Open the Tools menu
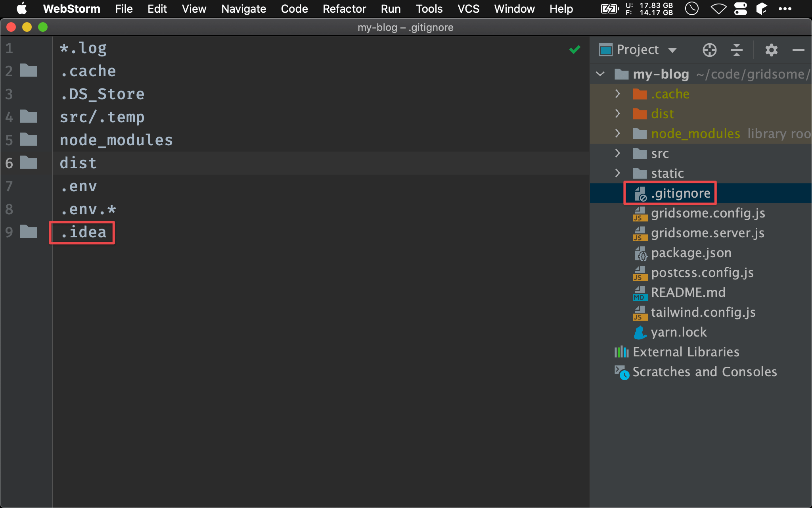Image resolution: width=812 pixels, height=508 pixels. click(429, 9)
